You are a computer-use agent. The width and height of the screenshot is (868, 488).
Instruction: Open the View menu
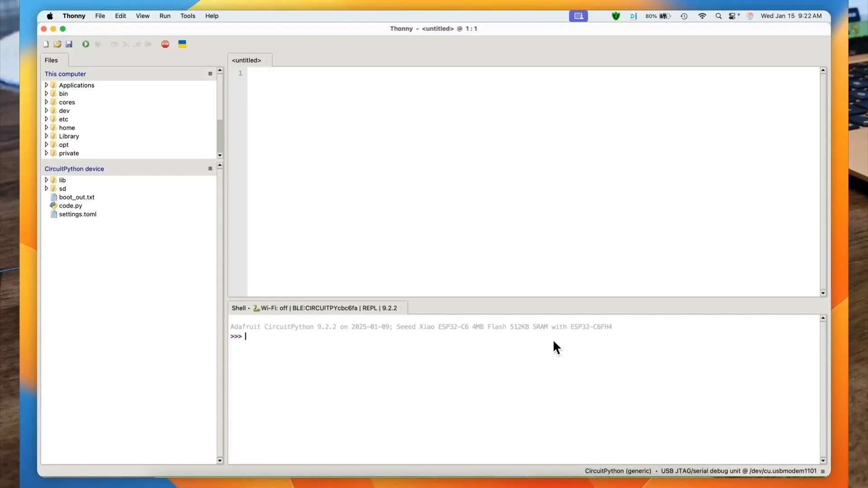142,16
